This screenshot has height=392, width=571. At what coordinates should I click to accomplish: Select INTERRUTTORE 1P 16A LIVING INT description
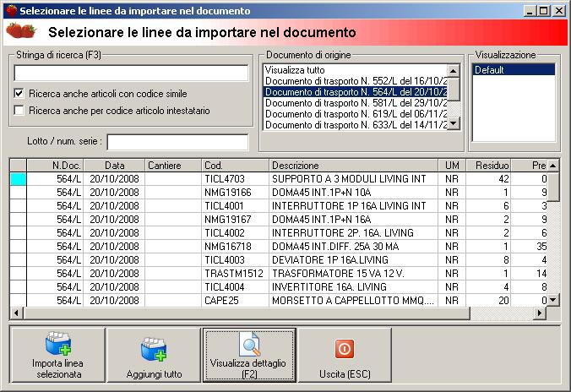click(354, 206)
